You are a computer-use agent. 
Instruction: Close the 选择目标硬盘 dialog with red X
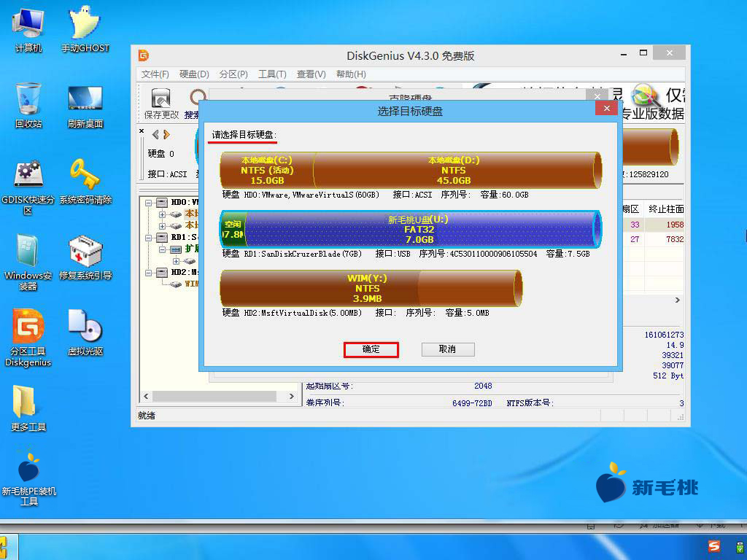pos(606,108)
